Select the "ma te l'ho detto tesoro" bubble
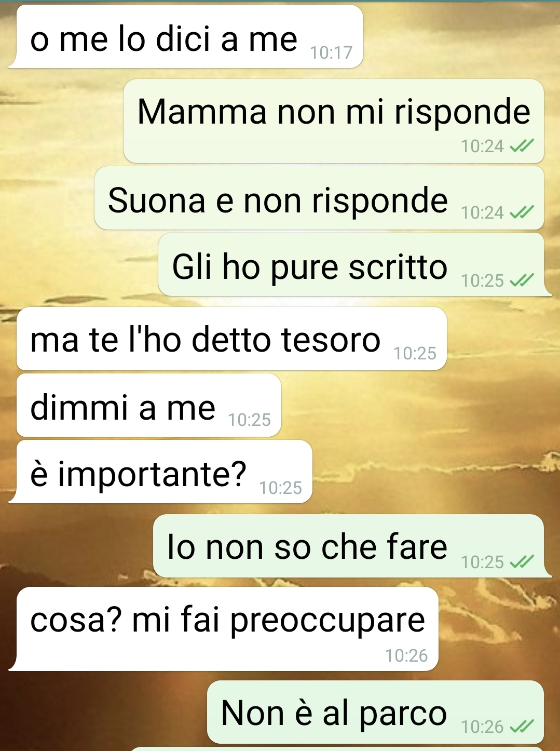The height and width of the screenshot is (751, 560). (x=231, y=339)
